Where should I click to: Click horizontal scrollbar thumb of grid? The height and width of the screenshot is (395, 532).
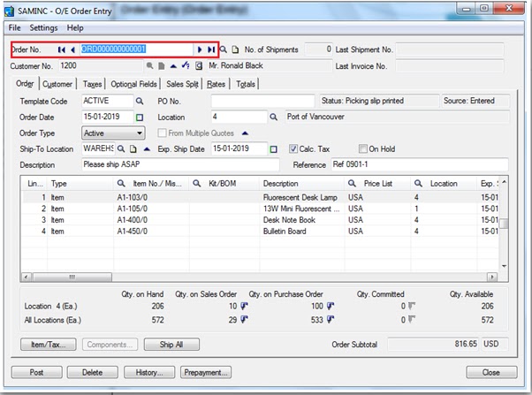pyautogui.click(x=72, y=277)
